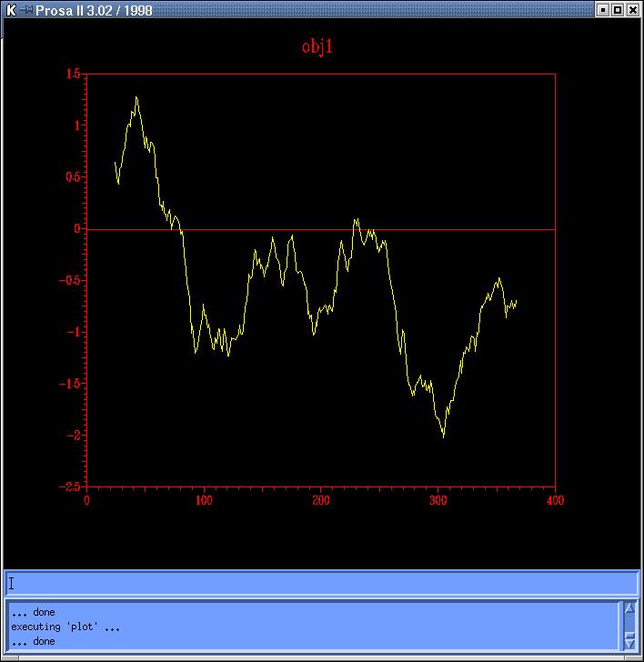Click the yellow curve's highest peak
The width and height of the screenshot is (644, 662).
pos(136,97)
